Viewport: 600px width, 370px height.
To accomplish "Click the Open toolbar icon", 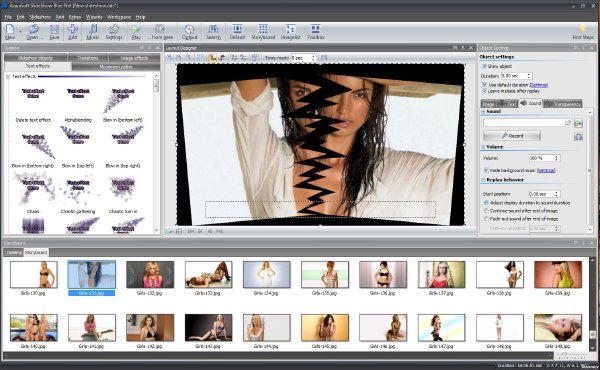I will coord(34,32).
